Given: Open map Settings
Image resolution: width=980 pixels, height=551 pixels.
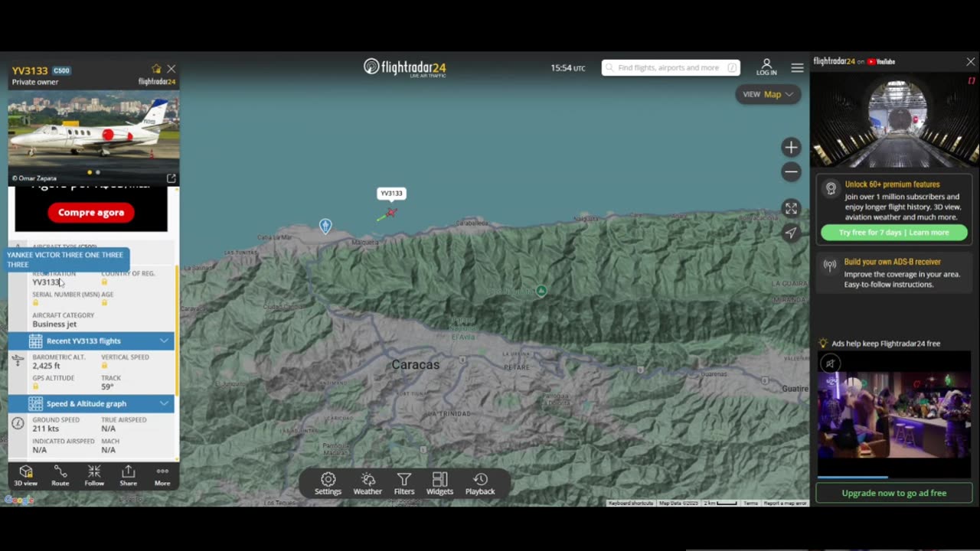Looking at the screenshot, I should click(328, 484).
